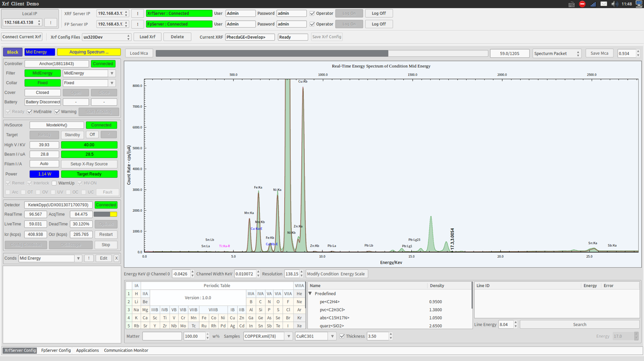Switch to the XrfServer Config tab
Image resolution: width=644 pixels, height=361 pixels.
(x=20, y=350)
